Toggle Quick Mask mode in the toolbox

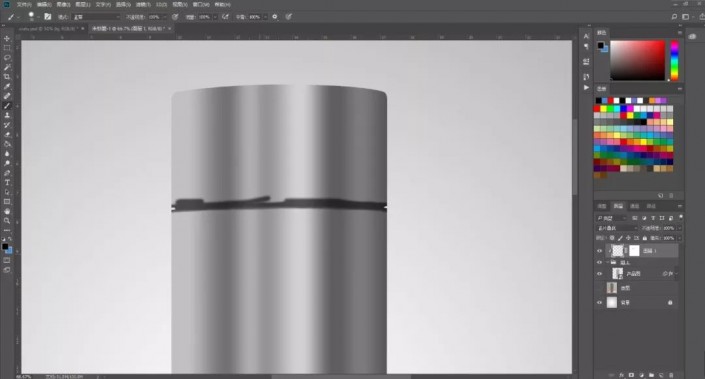(x=7, y=260)
